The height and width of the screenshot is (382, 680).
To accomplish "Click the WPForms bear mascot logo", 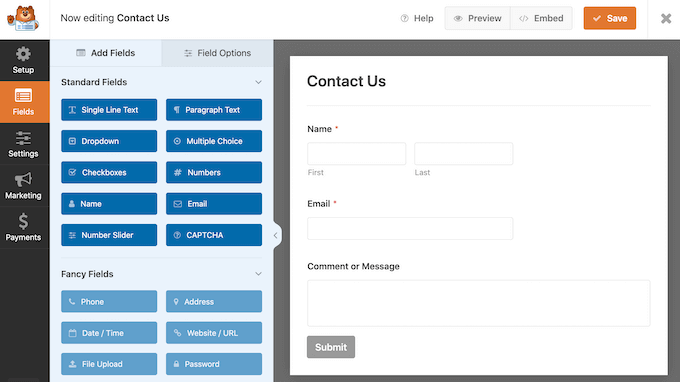I will pos(23,18).
